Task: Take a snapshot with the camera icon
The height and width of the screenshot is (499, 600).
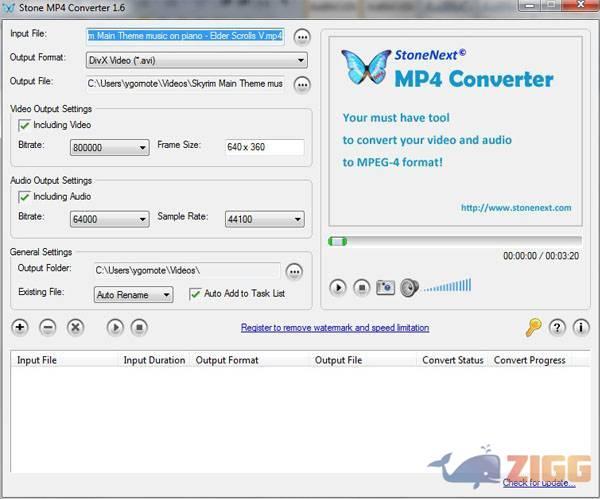Action: coord(385,288)
